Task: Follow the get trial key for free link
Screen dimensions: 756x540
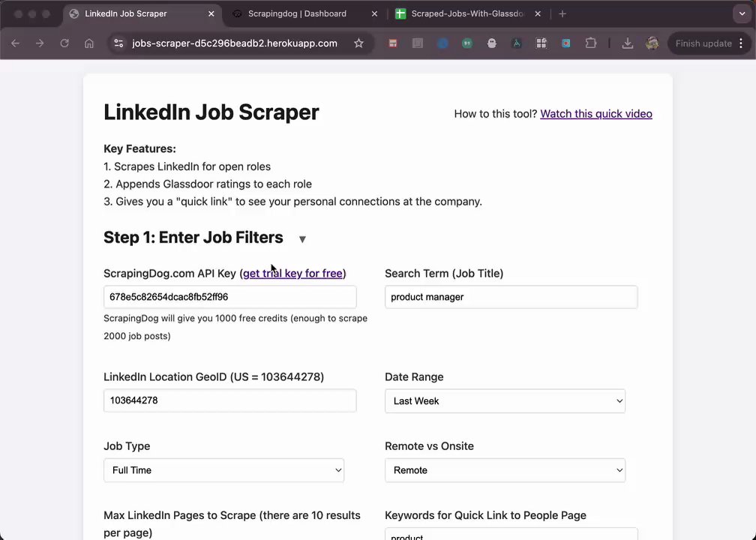Action: point(292,274)
